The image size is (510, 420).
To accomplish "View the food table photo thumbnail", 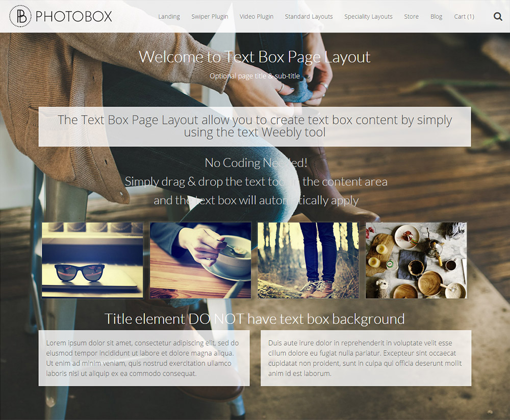I will pyautogui.click(x=416, y=260).
